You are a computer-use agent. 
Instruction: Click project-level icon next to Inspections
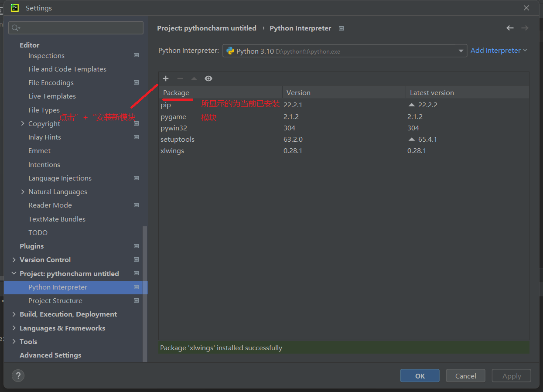tap(136, 55)
